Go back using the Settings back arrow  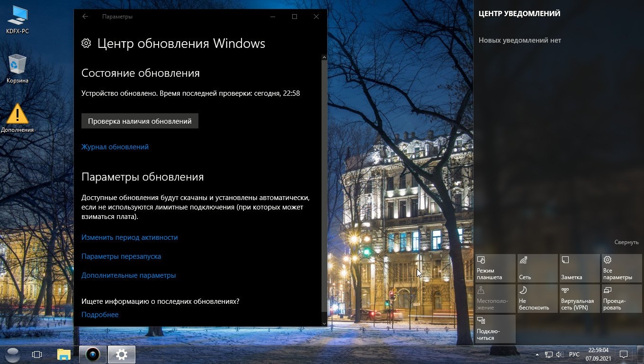pyautogui.click(x=85, y=17)
